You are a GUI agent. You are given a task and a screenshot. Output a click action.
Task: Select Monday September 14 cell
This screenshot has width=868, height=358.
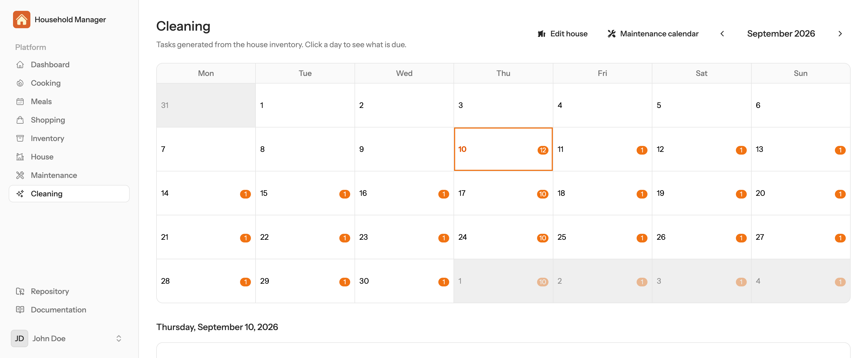click(x=206, y=193)
